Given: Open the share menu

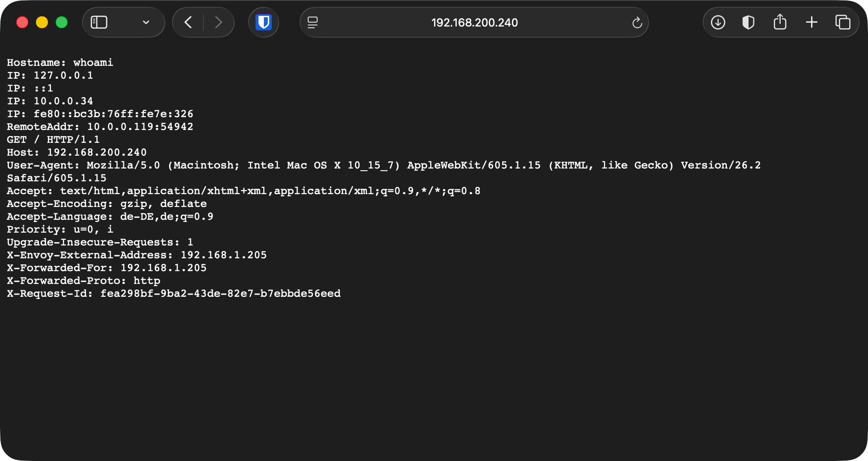Looking at the screenshot, I should [x=780, y=22].
